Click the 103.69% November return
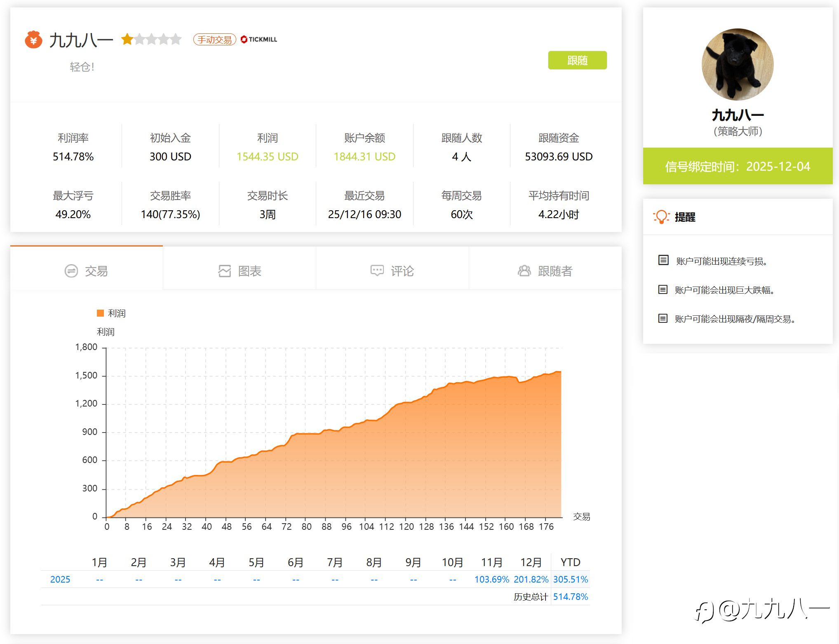The height and width of the screenshot is (644, 839). 491,579
